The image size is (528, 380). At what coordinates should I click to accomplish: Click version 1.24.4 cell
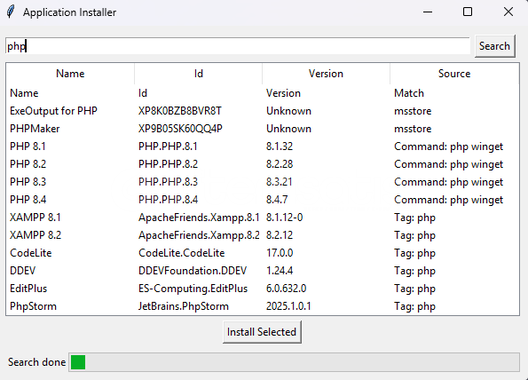click(x=279, y=271)
